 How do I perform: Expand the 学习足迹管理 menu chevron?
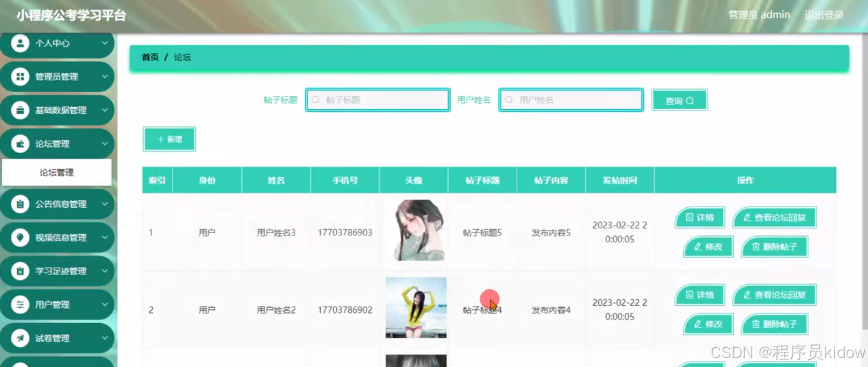pos(105,271)
